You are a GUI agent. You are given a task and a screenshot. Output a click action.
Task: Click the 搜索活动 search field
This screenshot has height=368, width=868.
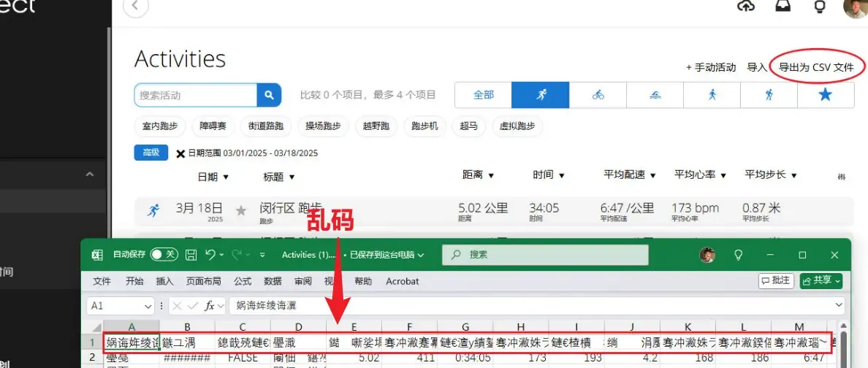[x=195, y=95]
